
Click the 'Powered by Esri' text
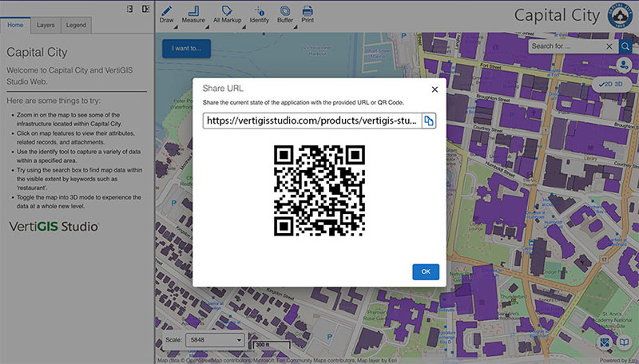click(620, 361)
